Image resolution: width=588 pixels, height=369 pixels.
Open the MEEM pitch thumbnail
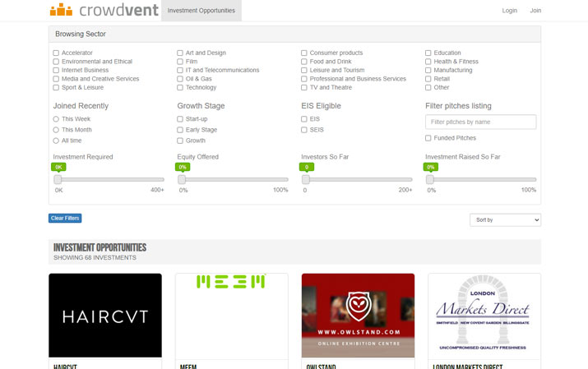coord(232,316)
